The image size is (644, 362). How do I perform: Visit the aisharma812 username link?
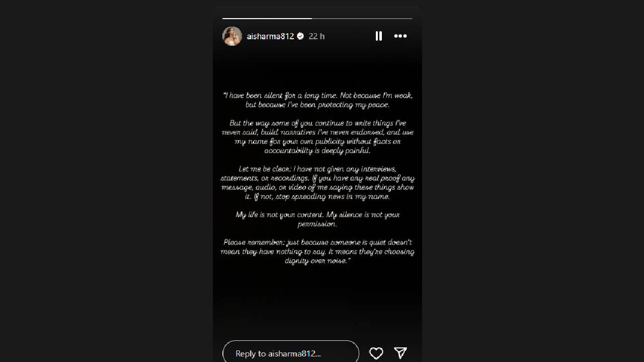point(270,36)
